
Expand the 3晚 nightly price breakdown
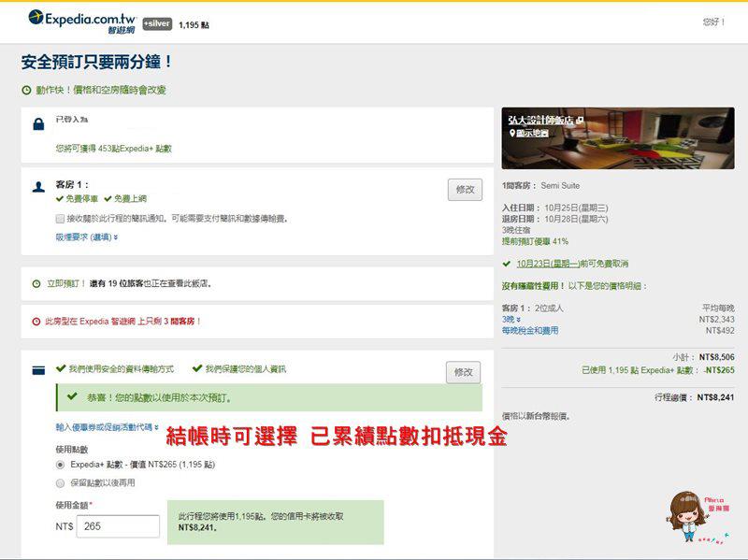511,319
